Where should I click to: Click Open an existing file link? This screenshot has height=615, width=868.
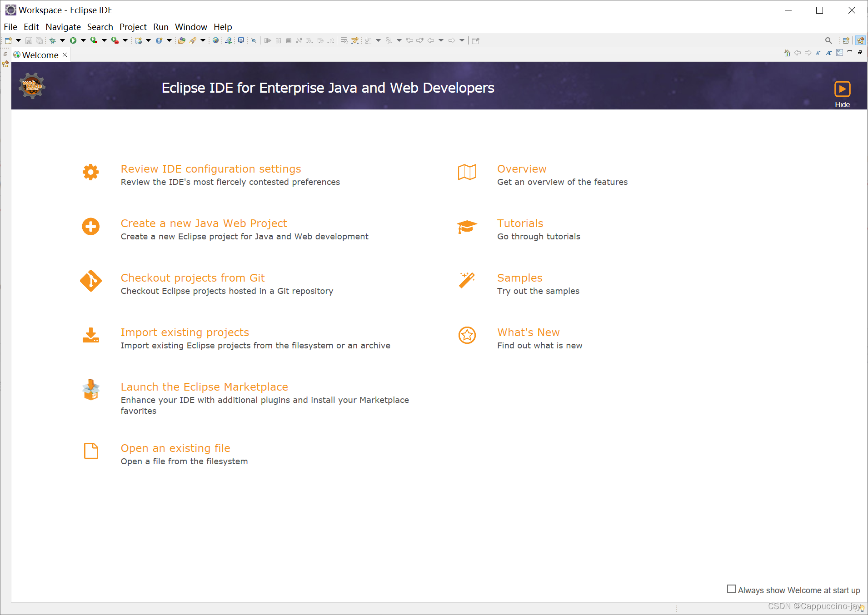(x=175, y=448)
